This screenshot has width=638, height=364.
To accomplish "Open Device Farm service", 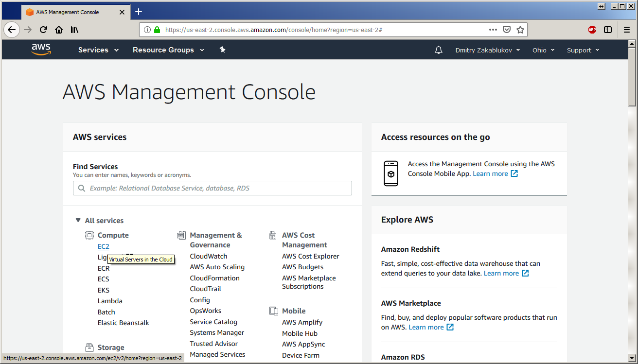I will [301, 355].
